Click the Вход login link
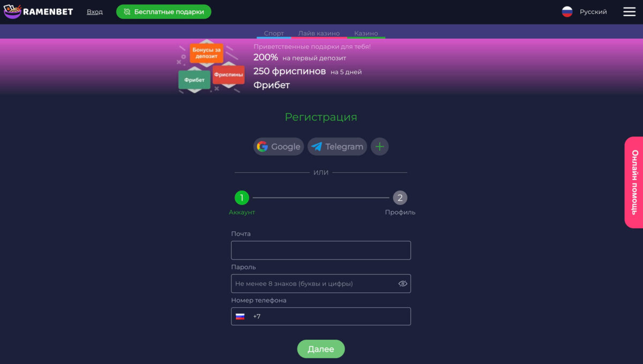This screenshot has height=364, width=643. (x=95, y=12)
